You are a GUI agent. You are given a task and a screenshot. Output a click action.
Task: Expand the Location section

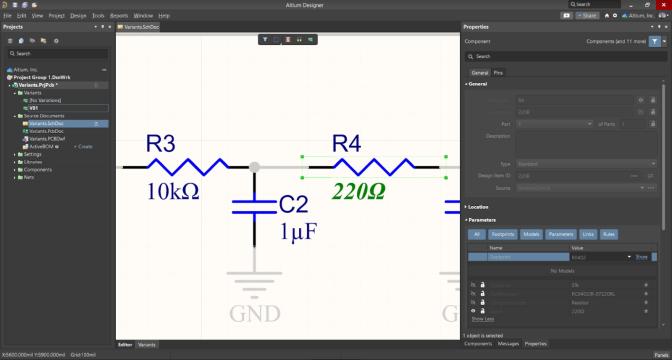(478, 207)
